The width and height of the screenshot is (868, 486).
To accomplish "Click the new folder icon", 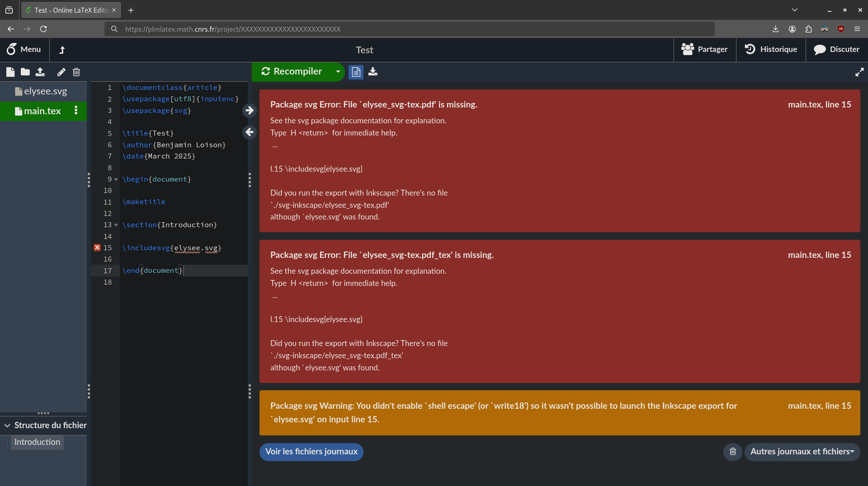I will coord(25,72).
